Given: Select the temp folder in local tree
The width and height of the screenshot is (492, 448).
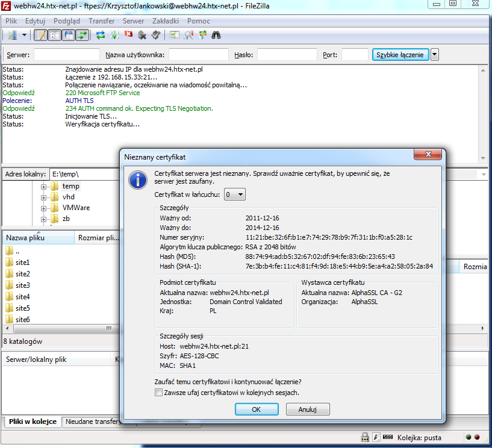Looking at the screenshot, I should [70, 186].
